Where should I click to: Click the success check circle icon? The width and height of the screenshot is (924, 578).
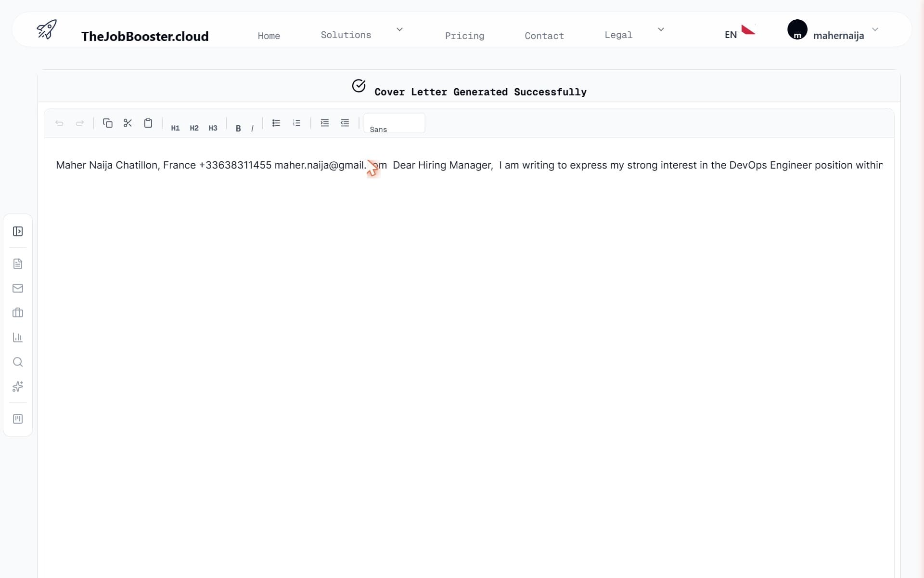359,86
